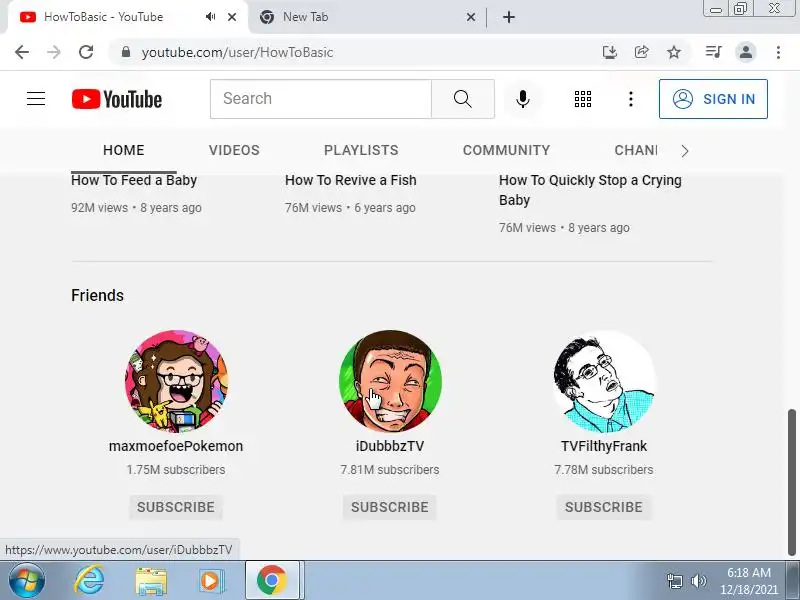Click the 7.81M subscribers text
The image size is (800, 600).
coord(390,469)
